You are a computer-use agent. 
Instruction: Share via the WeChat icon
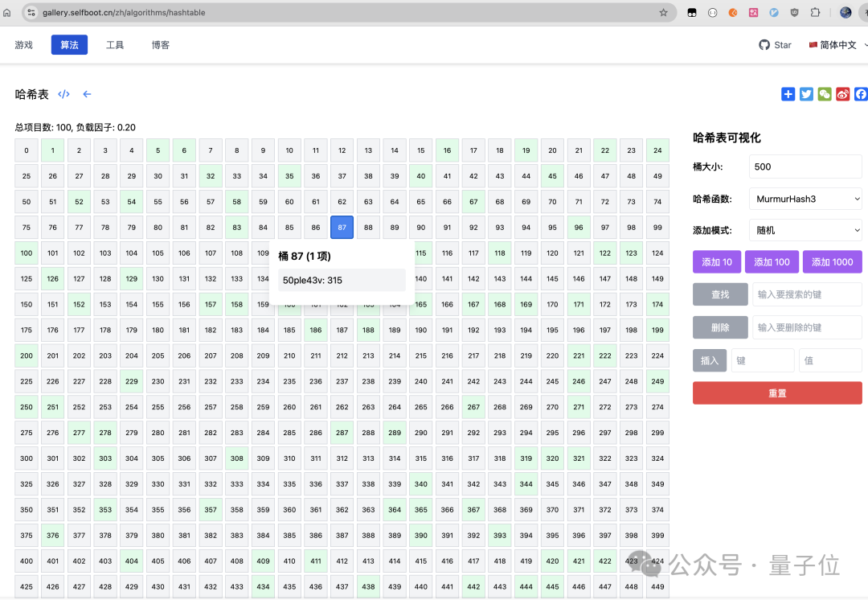tap(825, 94)
